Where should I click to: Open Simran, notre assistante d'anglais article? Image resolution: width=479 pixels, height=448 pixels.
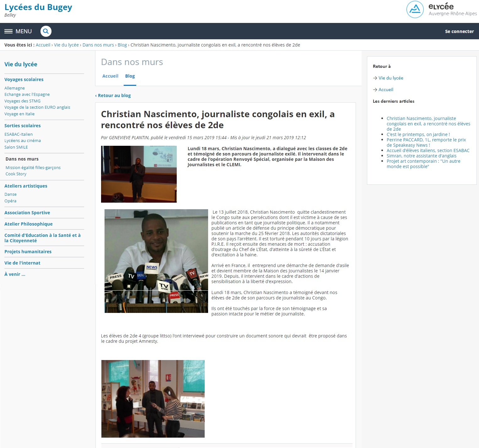coord(421,156)
